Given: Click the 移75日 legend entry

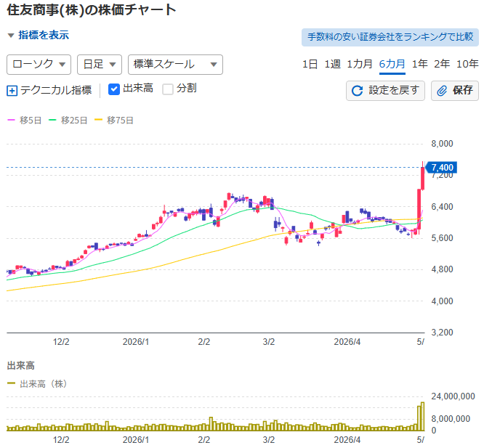Looking at the screenshot, I should [114, 121].
